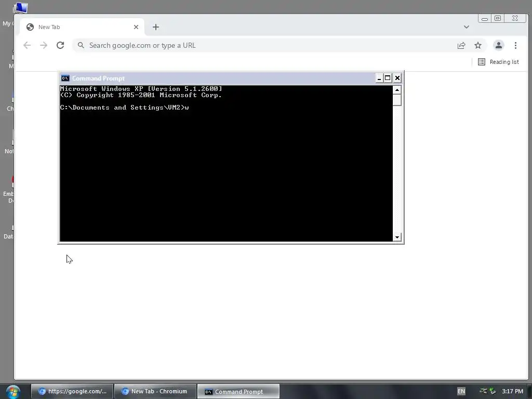
Task: Open the EN language indicator
Action: (x=461, y=391)
